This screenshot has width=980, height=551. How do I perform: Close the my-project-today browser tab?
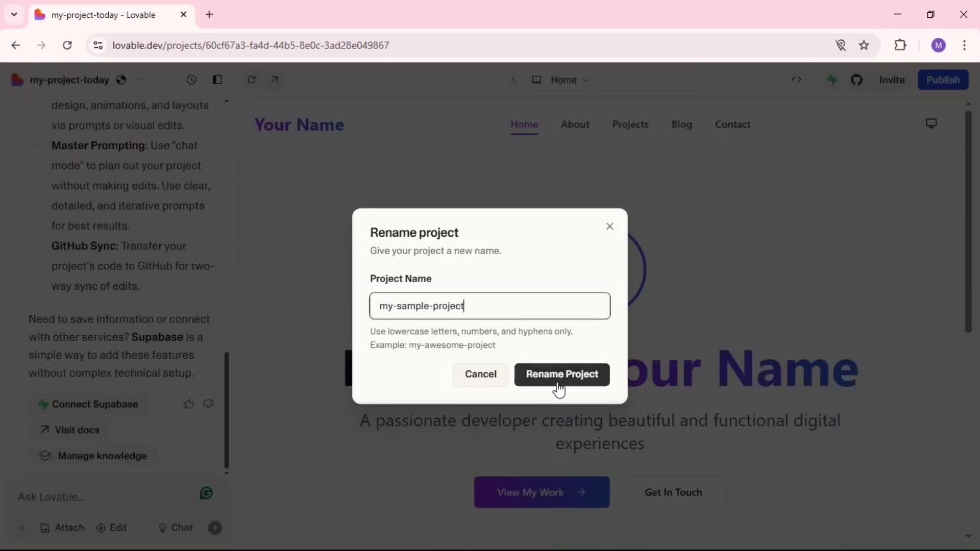(183, 15)
